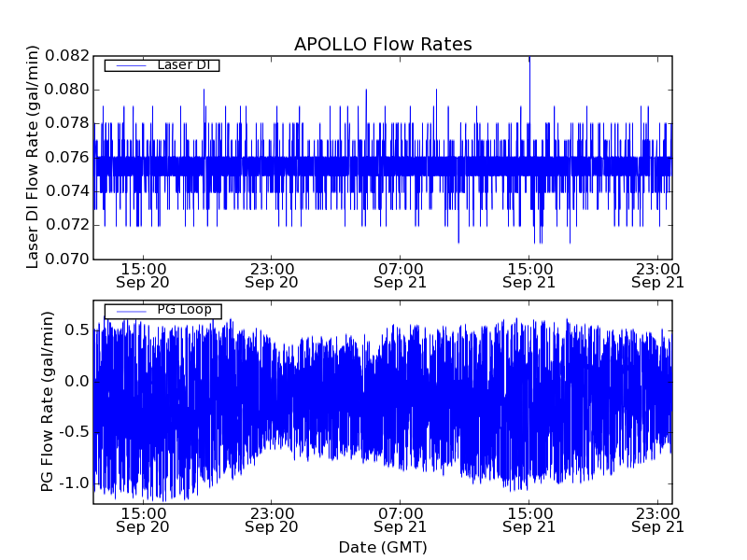Click the 0.070 y-axis tick label
Screen dimensions: 747x560
click(67, 259)
